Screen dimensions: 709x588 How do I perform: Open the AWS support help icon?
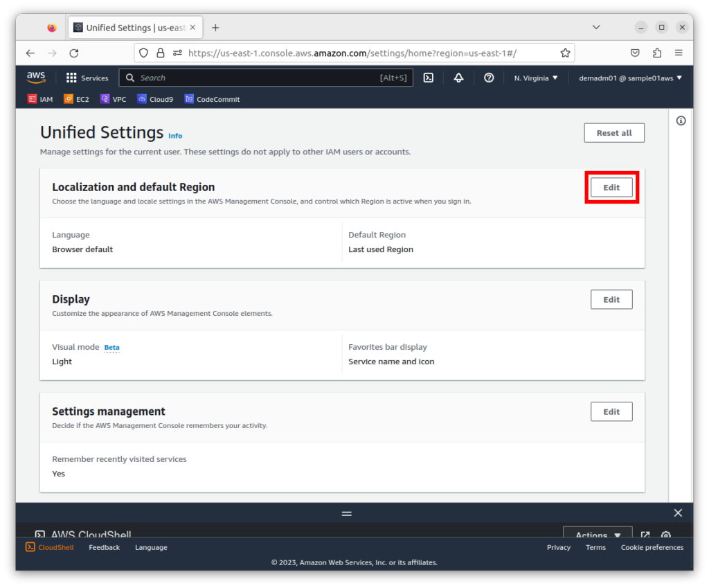click(x=489, y=78)
